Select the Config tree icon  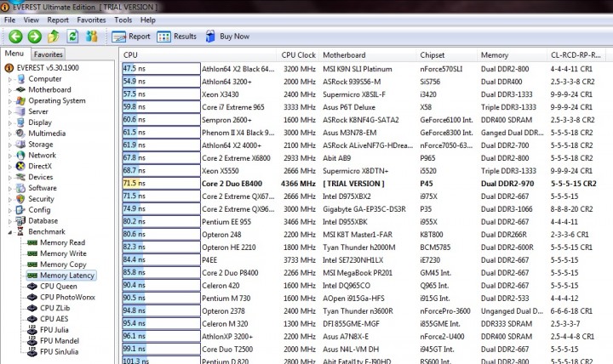(20, 210)
